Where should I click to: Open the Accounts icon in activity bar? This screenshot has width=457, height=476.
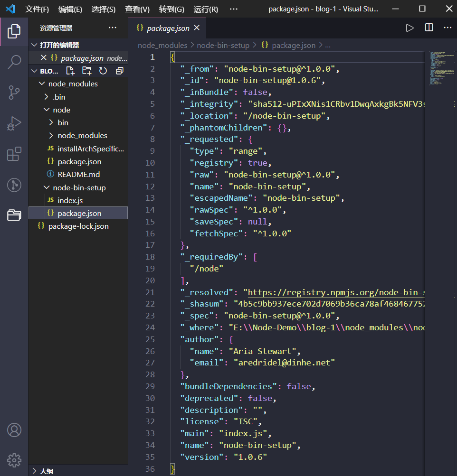click(14, 430)
